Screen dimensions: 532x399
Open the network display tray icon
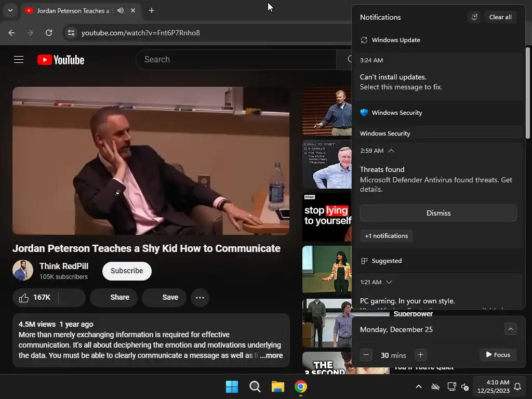point(451,387)
